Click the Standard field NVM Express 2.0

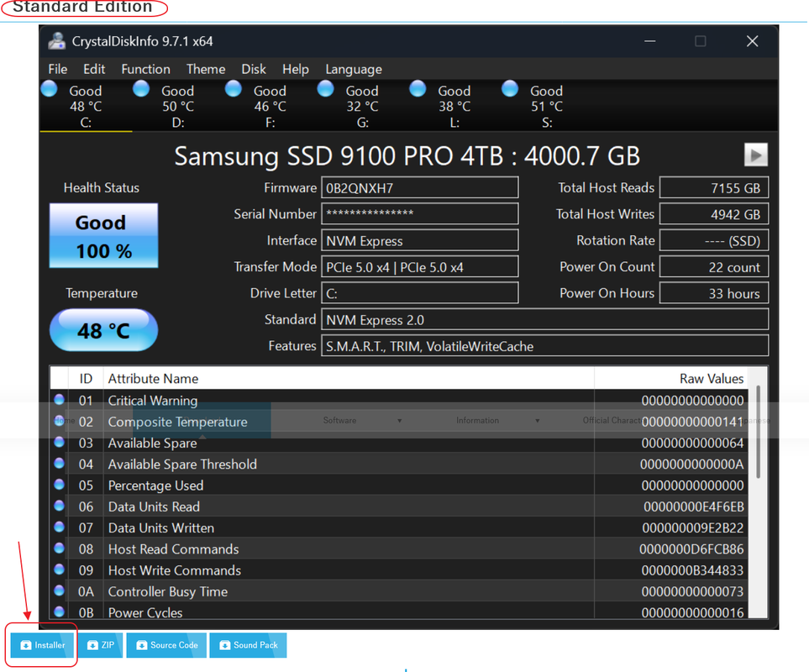coord(545,320)
